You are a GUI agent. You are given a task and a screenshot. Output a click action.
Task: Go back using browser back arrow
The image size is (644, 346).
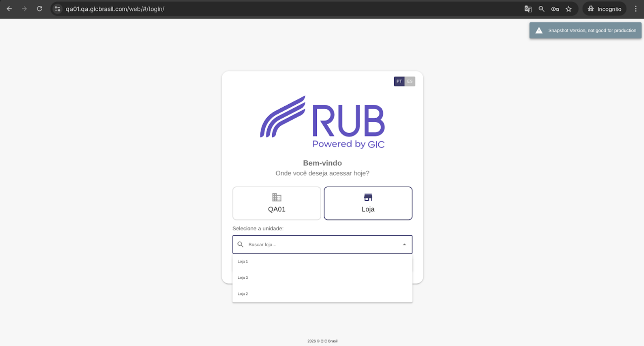[9, 9]
